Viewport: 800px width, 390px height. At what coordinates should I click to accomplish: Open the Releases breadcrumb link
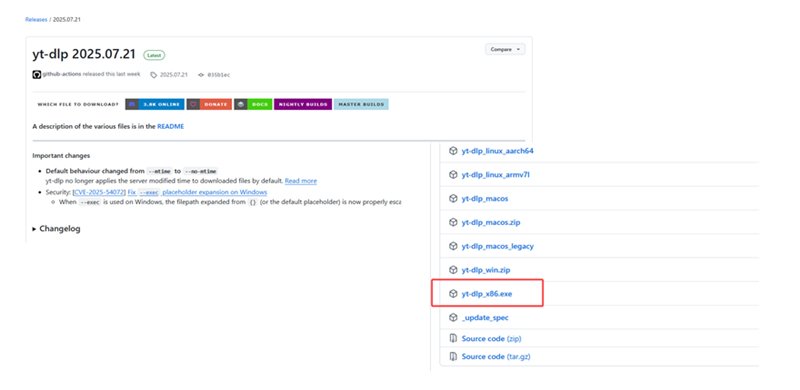click(x=36, y=19)
